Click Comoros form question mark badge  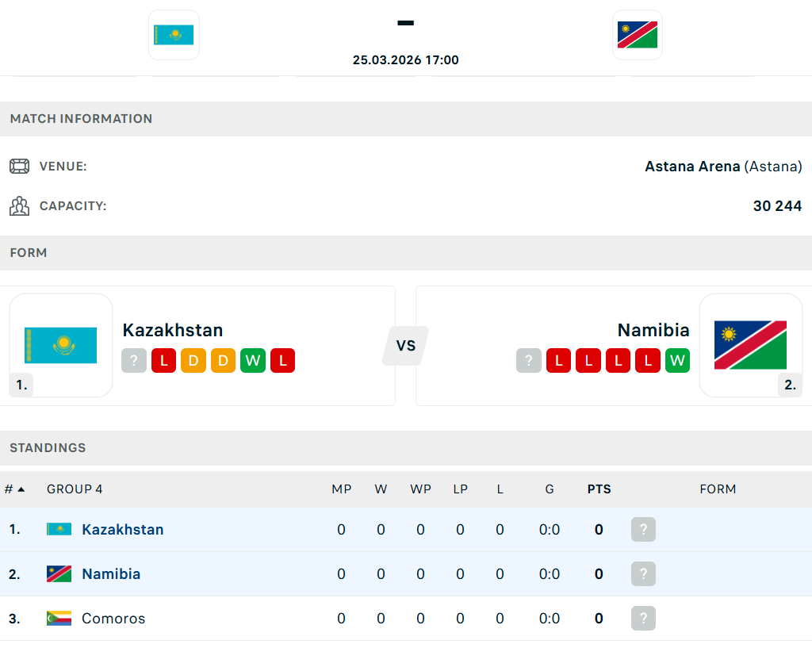[x=643, y=619]
